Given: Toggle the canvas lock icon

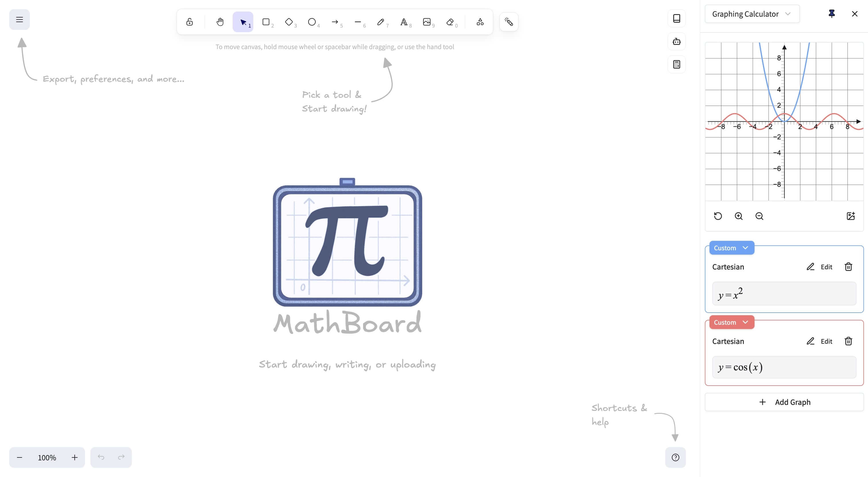Looking at the screenshot, I should tap(190, 22).
